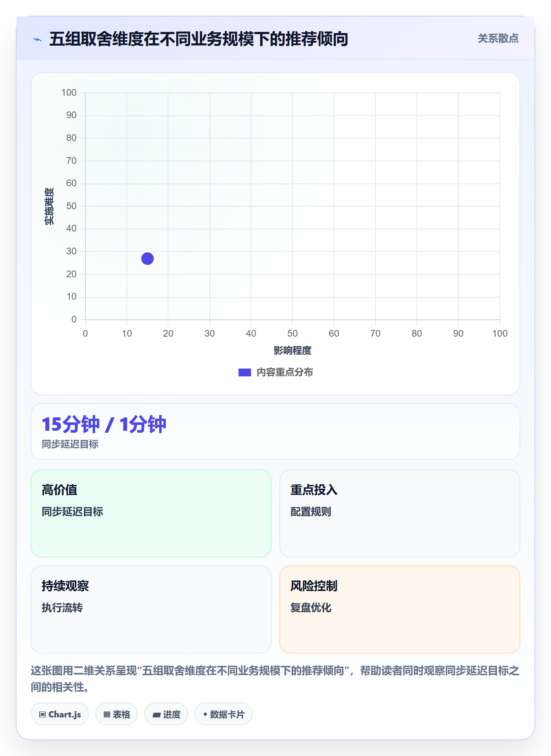Click the bar icon in 进度 chip
551x756 pixels.
tap(157, 715)
